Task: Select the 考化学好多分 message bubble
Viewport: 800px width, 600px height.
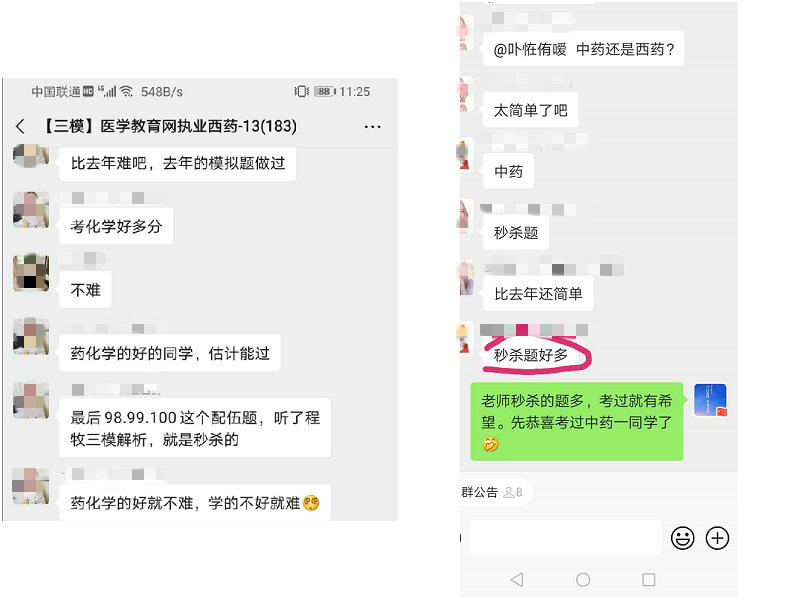Action: pyautogui.click(x=116, y=227)
